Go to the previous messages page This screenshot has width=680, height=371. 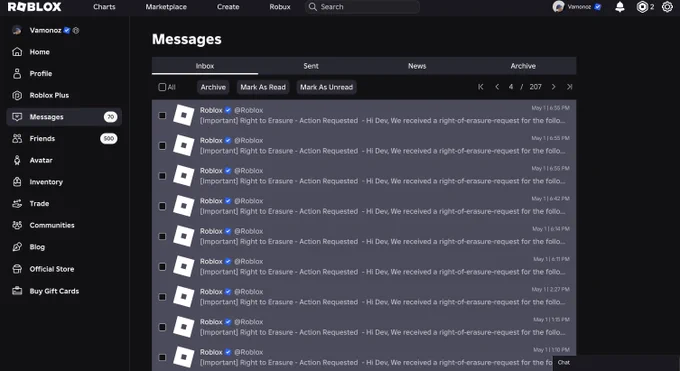tap(497, 87)
